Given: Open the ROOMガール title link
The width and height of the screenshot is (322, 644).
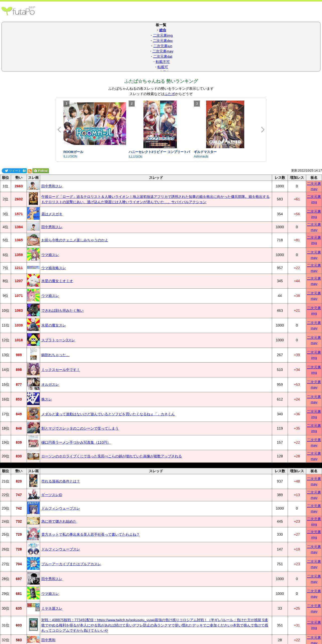Looking at the screenshot, I should coord(73,152).
